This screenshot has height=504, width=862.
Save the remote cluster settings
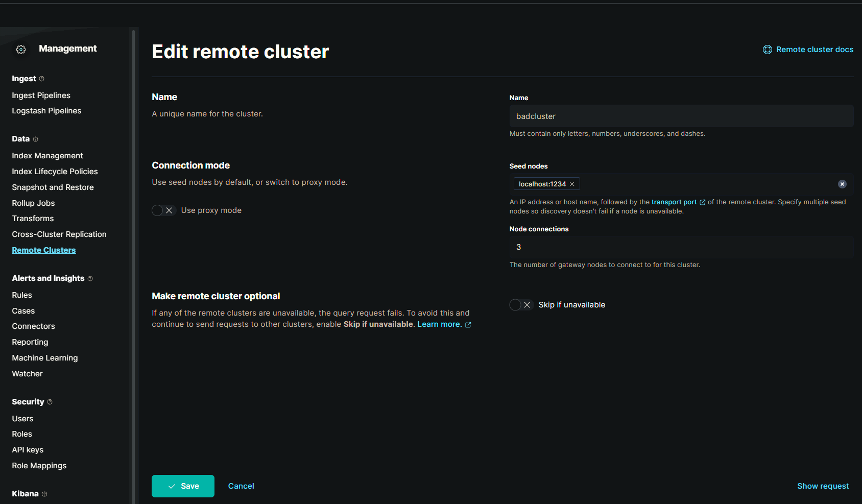183,486
